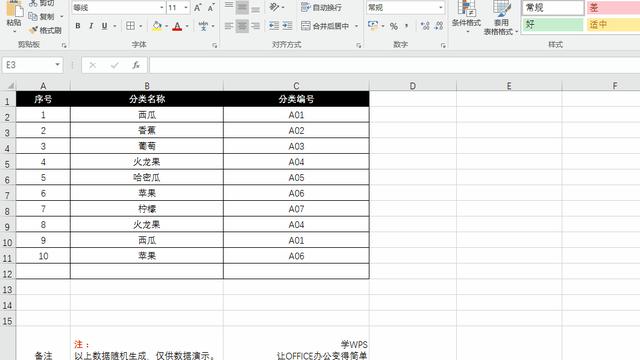Click the text orientation icon
This screenshot has height=360, width=640.
coord(274,7)
